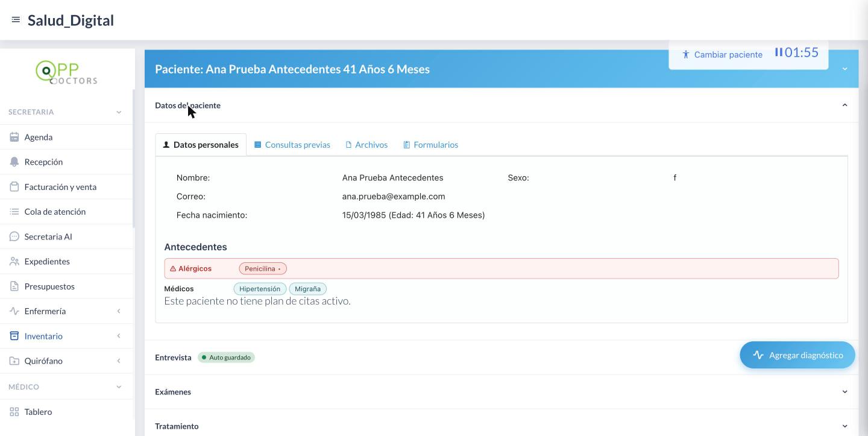This screenshot has height=436, width=868.
Task: Click the Presupuestos document icon
Action: (14, 286)
